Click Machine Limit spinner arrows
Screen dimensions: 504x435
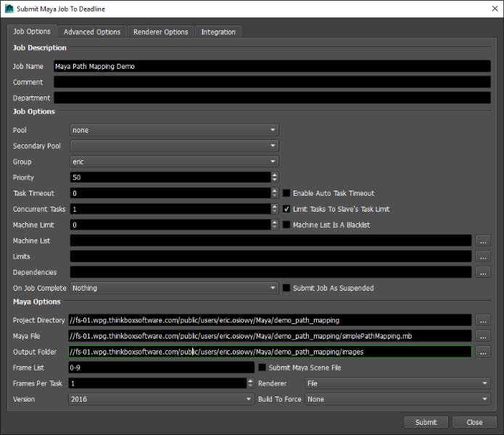(275, 225)
